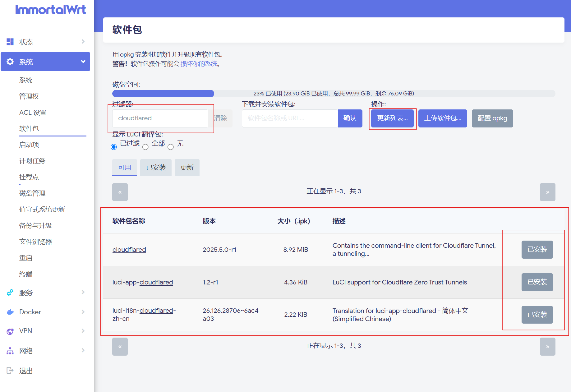
Task: Click the logout icon in sidebar
Action: [x=10, y=370]
